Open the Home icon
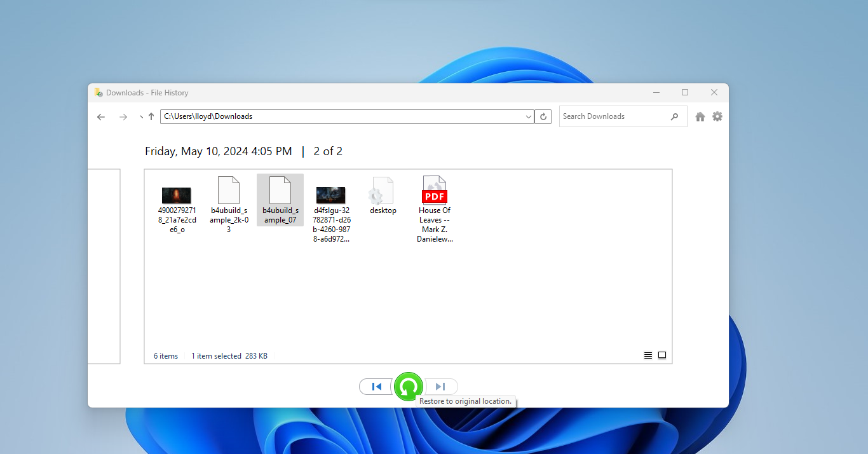868x454 pixels. click(700, 116)
